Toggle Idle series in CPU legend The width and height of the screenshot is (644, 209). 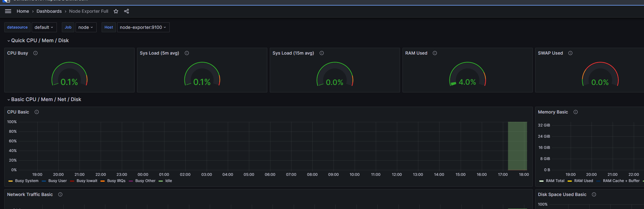[x=168, y=181]
